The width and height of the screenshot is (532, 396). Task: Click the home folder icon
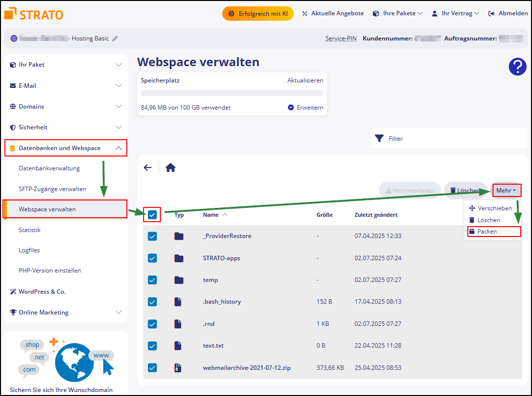pyautogui.click(x=171, y=167)
